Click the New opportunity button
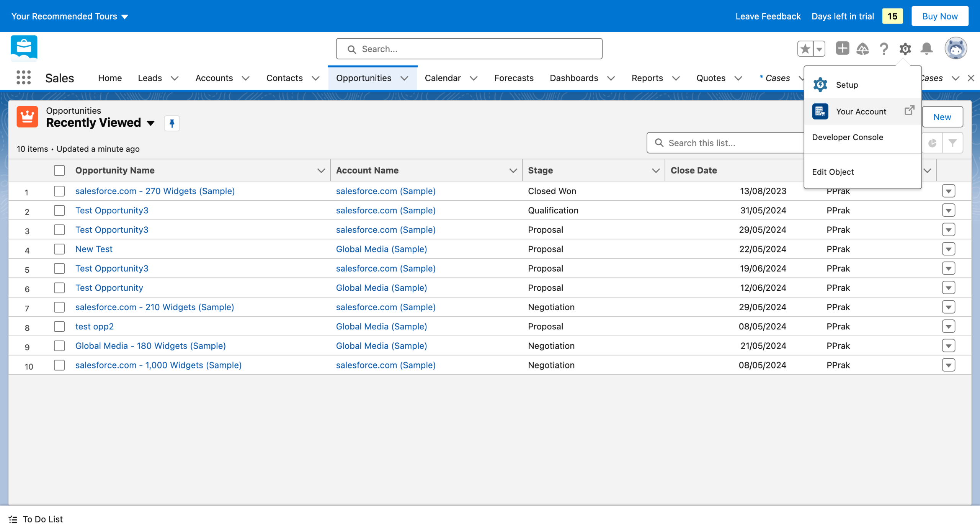Image resolution: width=980 pixels, height=532 pixels. coord(942,117)
